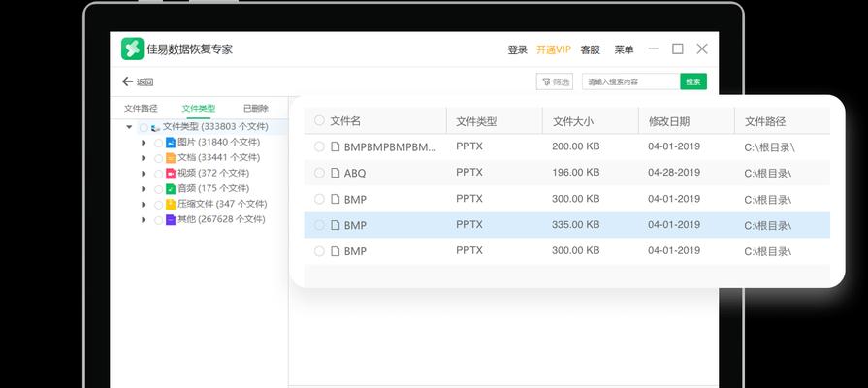The width and height of the screenshot is (868, 388).
Task: Tick checkbox for 其他 (267628 个文件)
Action: pos(158,220)
